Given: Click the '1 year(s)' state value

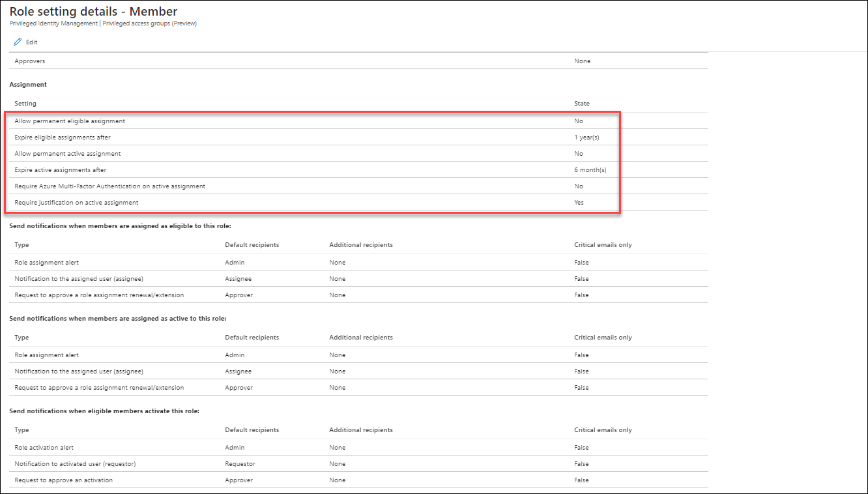Looking at the screenshot, I should pyautogui.click(x=587, y=138).
